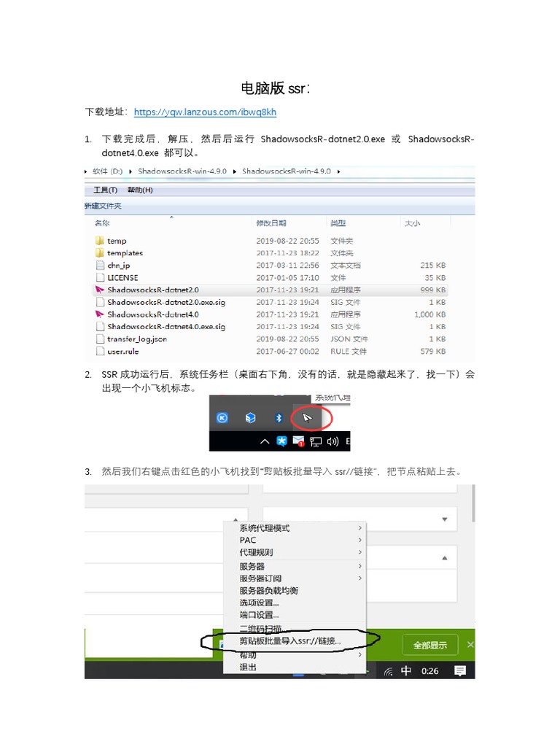The width and height of the screenshot is (560, 747).
Task: Select the chn_ip file icon
Action: coord(100,266)
